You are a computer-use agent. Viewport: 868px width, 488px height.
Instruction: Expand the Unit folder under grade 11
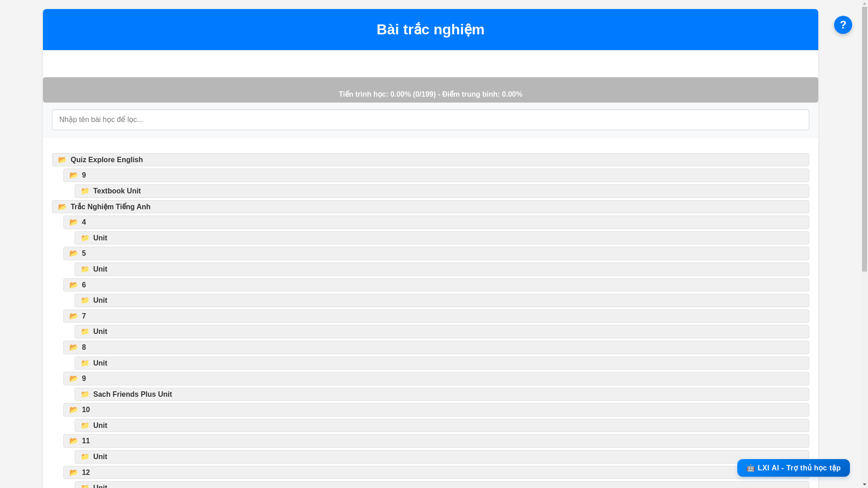442,457
